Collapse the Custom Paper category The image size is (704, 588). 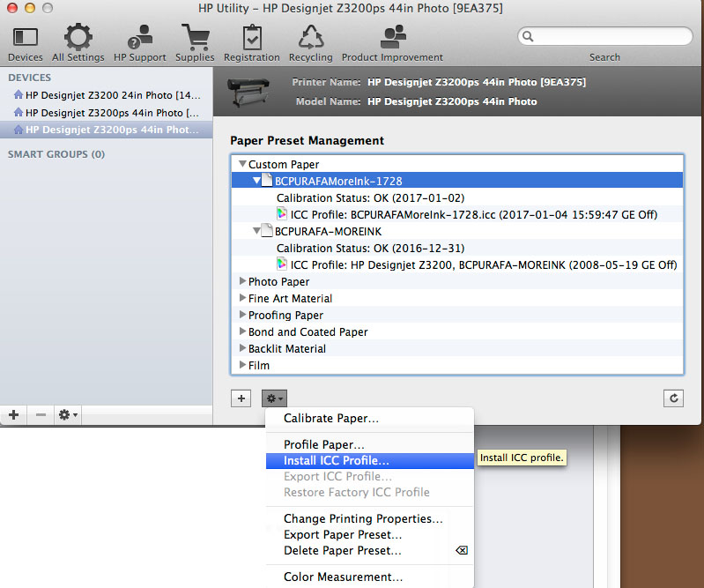[x=242, y=164]
